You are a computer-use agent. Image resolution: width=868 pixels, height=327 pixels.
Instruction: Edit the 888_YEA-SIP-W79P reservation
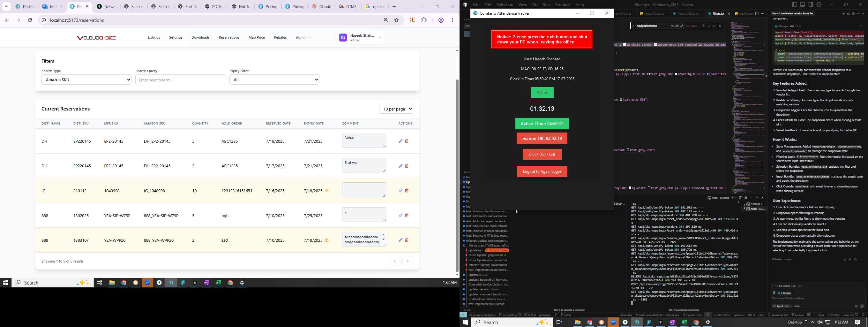point(400,215)
